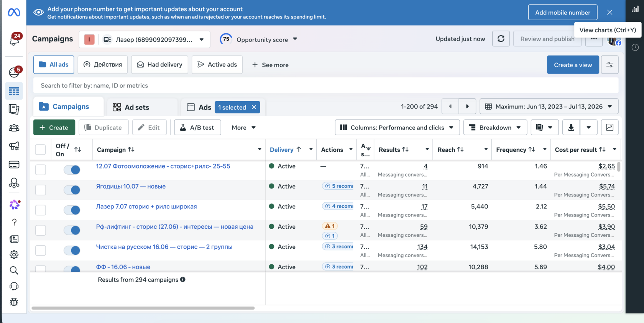Screen dimensions: 644x323
Task: Open support headset icon in sidebar
Action: [x=14, y=286]
